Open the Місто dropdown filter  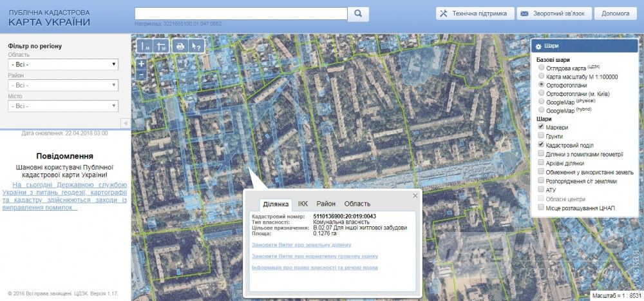coord(62,106)
